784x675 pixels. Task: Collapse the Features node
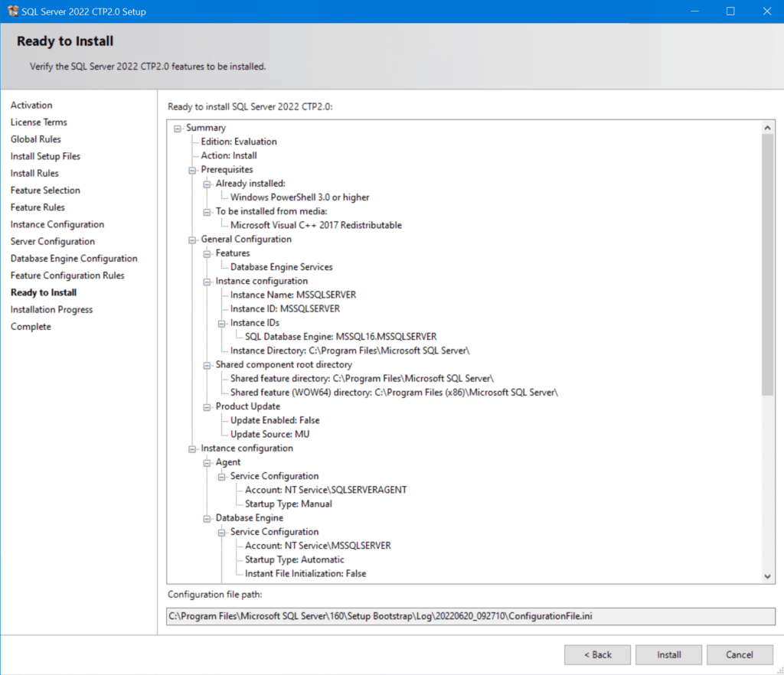point(207,254)
